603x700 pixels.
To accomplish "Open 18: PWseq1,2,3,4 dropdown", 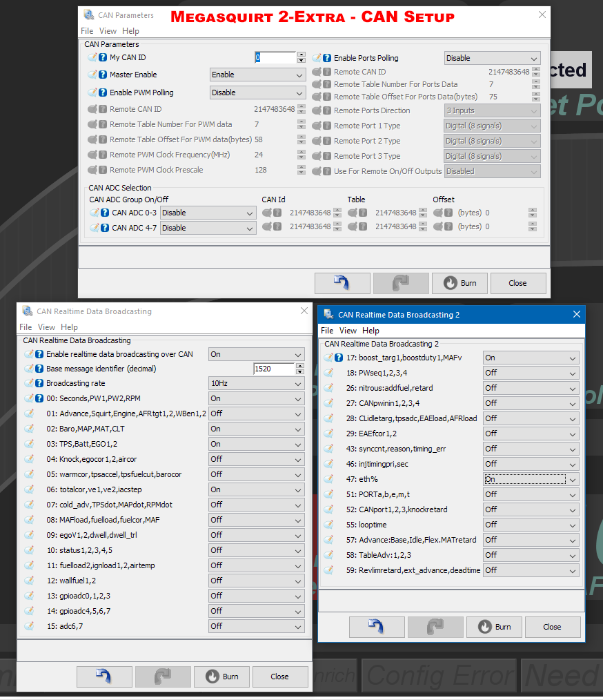I will pos(531,373).
